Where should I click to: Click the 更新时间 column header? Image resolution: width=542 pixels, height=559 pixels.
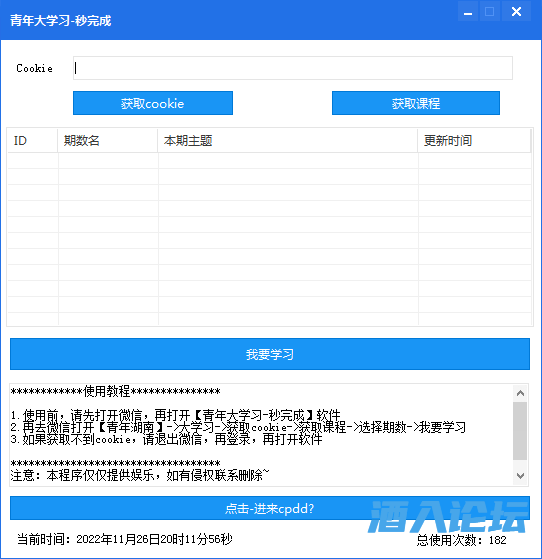pyautogui.click(x=474, y=140)
